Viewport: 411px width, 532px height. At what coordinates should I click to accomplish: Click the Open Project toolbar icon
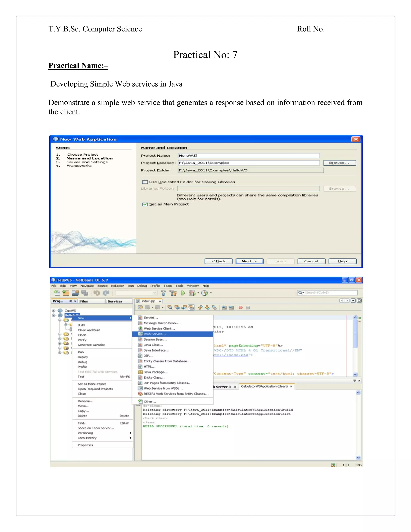click(75, 293)
